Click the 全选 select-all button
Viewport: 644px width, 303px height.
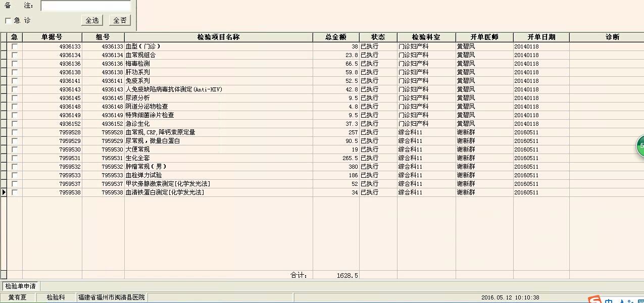[92, 20]
